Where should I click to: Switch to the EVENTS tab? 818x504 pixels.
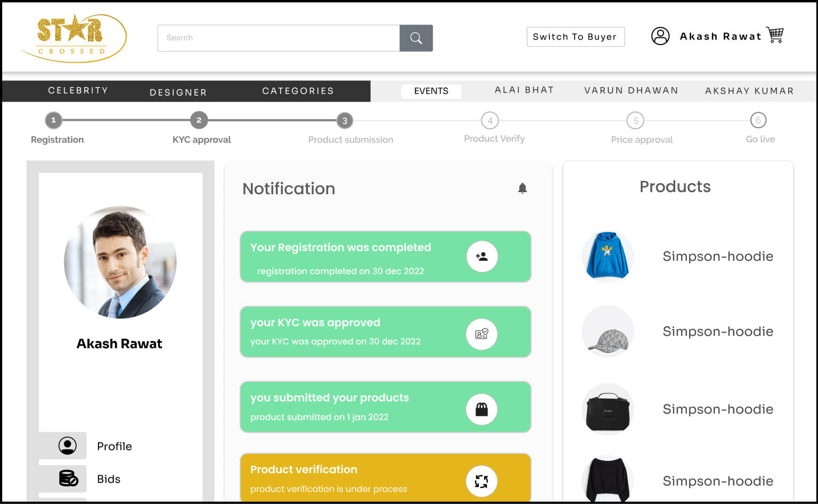click(x=431, y=91)
